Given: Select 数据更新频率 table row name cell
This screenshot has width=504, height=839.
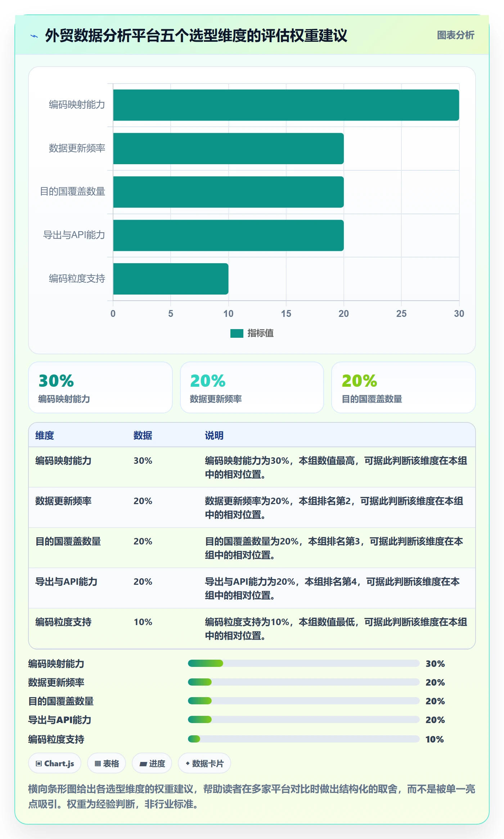Looking at the screenshot, I should 63,501.
